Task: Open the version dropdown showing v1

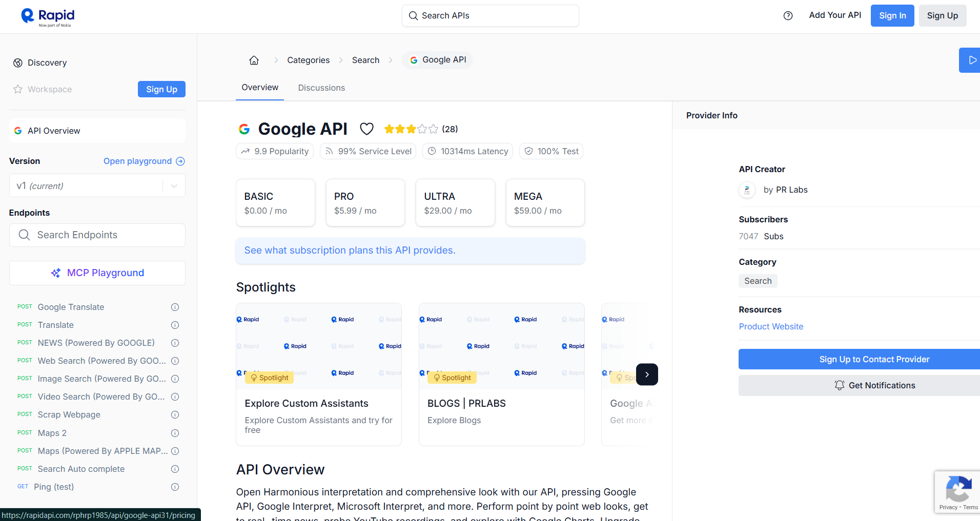Action: (173, 185)
